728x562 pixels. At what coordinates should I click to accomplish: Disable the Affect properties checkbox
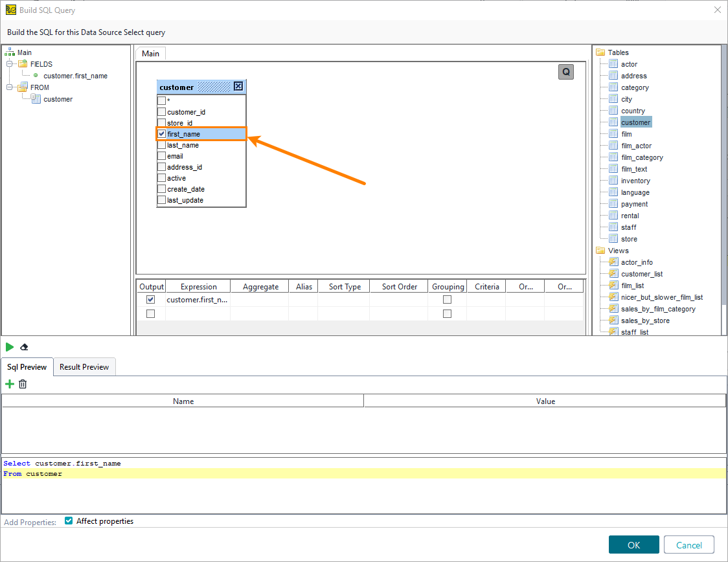point(68,521)
